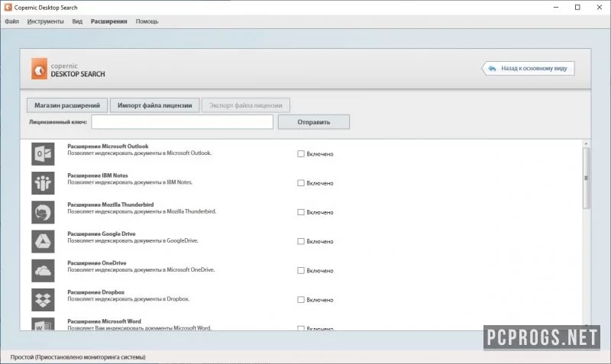The height and width of the screenshot is (364, 611).
Task: Select Расширение Dropbox title text
Action: click(x=96, y=292)
